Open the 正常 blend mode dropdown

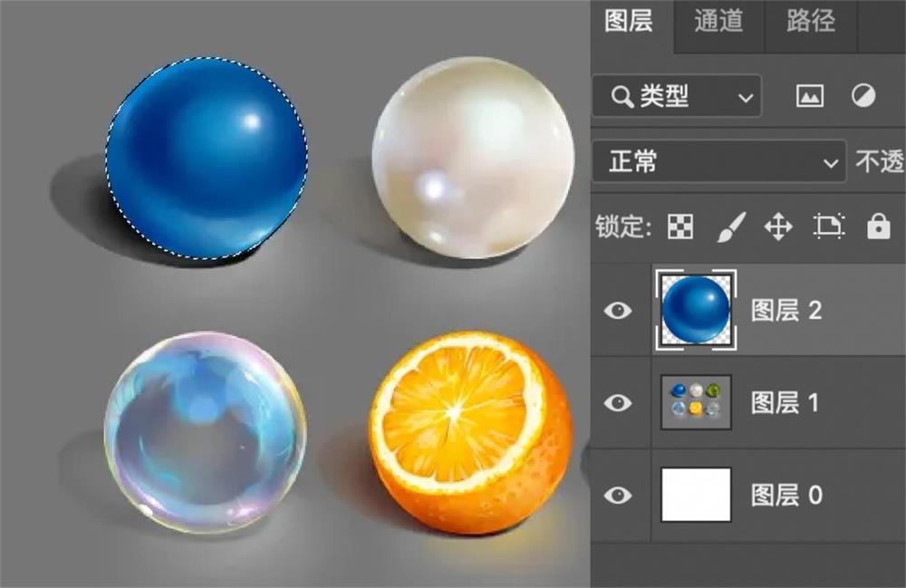pyautogui.click(x=718, y=161)
